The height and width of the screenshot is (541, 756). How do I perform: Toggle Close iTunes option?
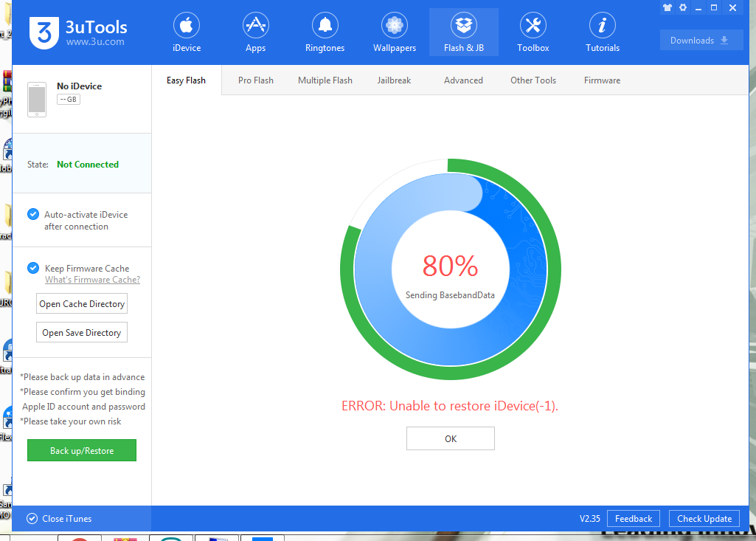tap(32, 519)
